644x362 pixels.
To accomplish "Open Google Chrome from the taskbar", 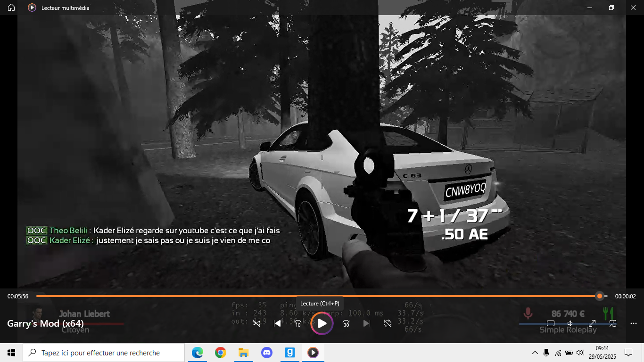I will 220,353.
